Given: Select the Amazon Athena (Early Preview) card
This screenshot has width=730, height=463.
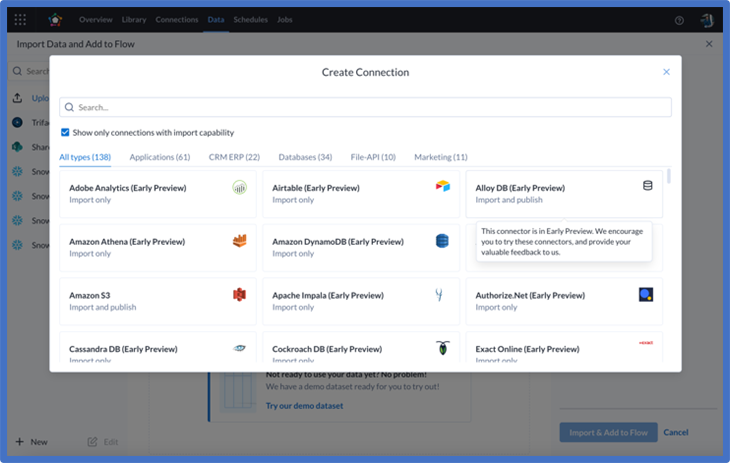Looking at the screenshot, I should pyautogui.click(x=158, y=247).
